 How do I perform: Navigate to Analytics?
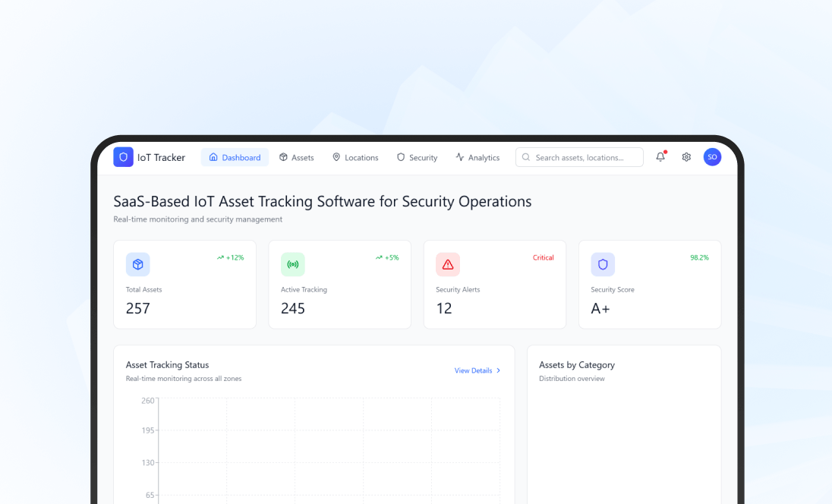477,157
